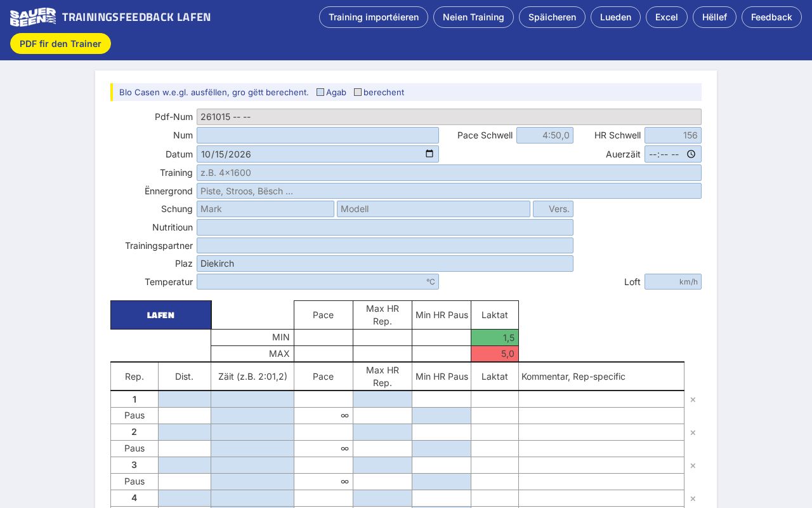Focus the Training description field
812x508 pixels.
pyautogui.click(x=449, y=173)
